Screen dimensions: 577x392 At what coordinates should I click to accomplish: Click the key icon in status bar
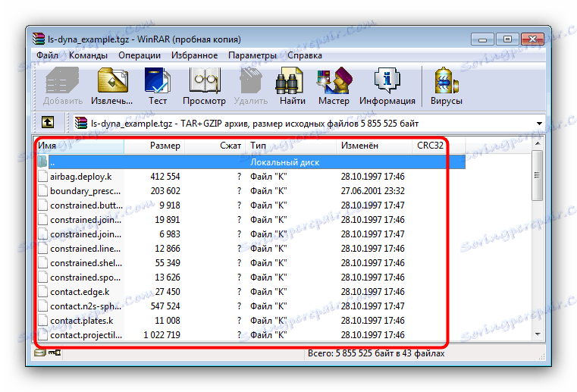coord(55,353)
